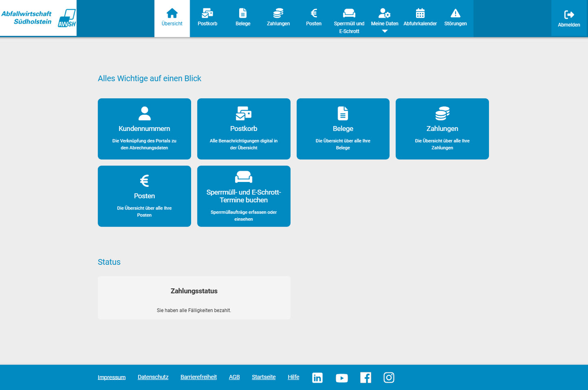Expand the Meine Daten dropdown arrow
Viewport: 588px width, 390px height.
pyautogui.click(x=385, y=31)
